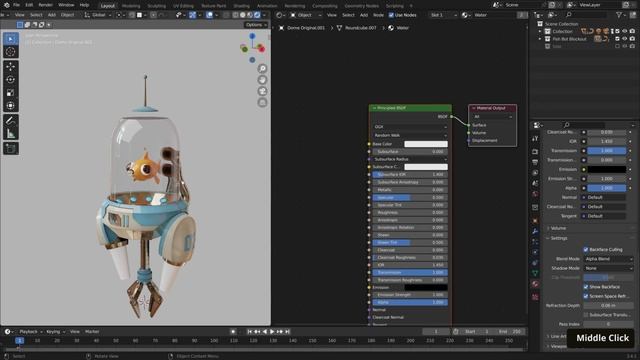Open the Shadow Mode dropdown

click(x=608, y=268)
